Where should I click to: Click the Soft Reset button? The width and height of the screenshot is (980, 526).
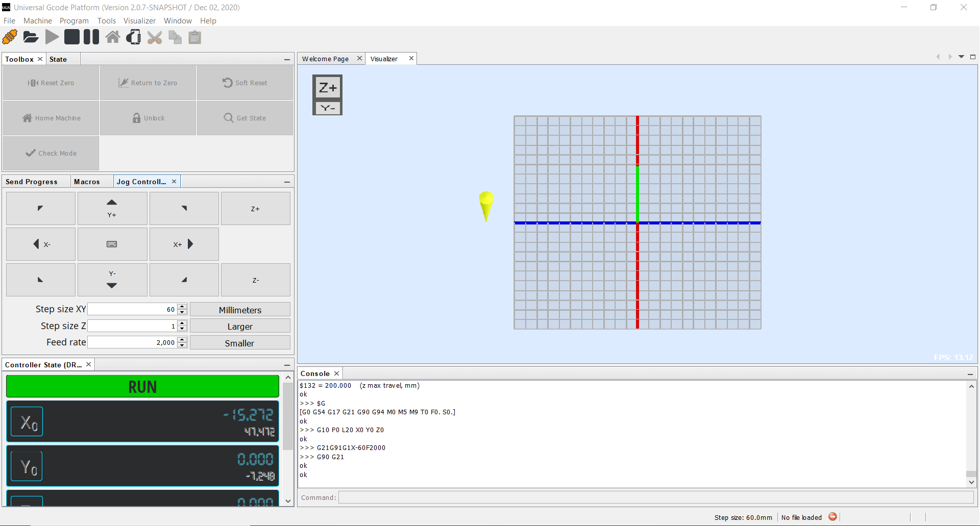[245, 83]
